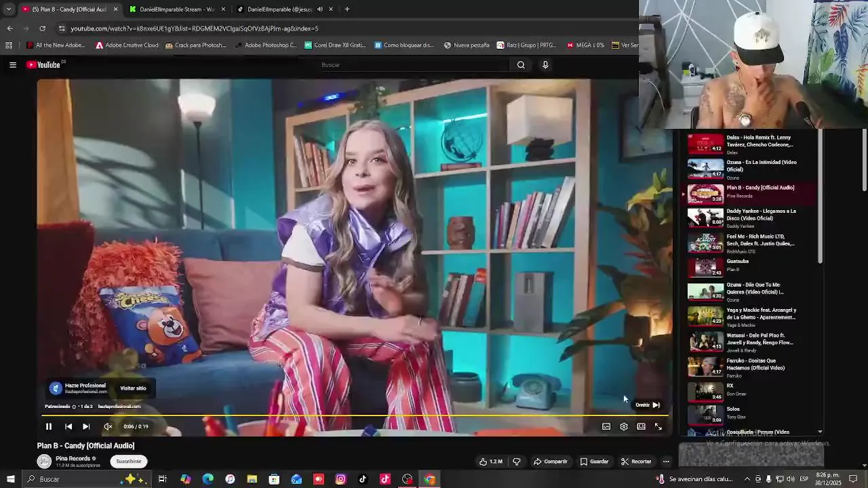
Task: Pause the video with the pause button
Action: click(x=49, y=426)
